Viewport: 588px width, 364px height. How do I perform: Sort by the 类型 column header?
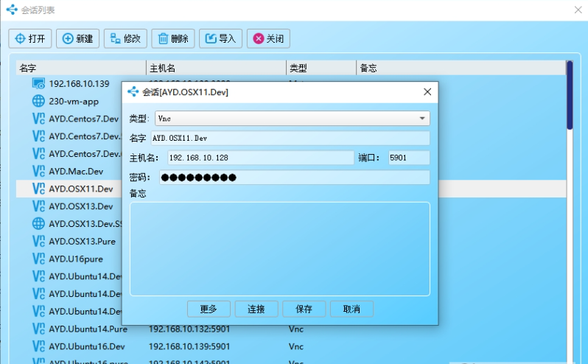point(321,68)
